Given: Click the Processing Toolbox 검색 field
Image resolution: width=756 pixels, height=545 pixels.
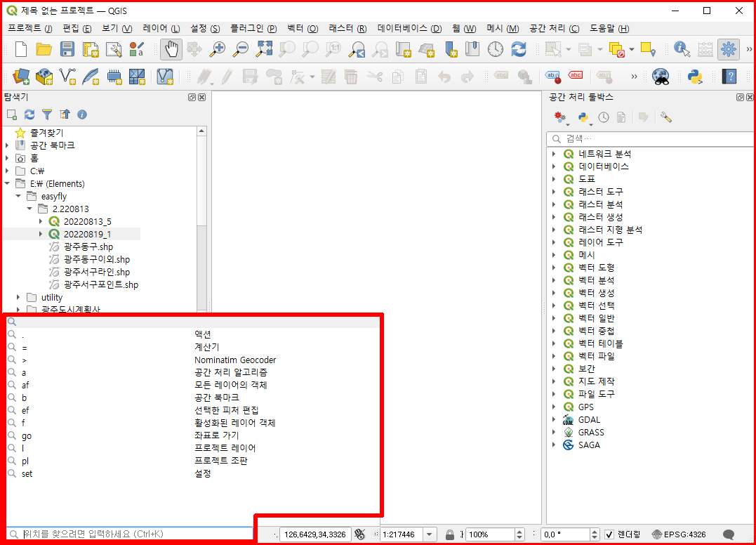Looking at the screenshot, I should tap(651, 139).
